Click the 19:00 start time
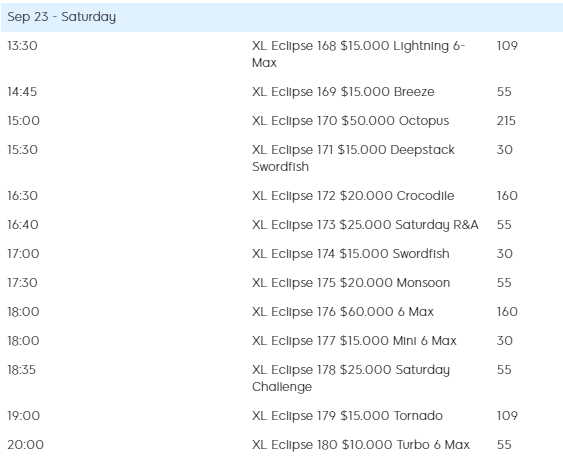563x457 pixels. click(x=23, y=416)
